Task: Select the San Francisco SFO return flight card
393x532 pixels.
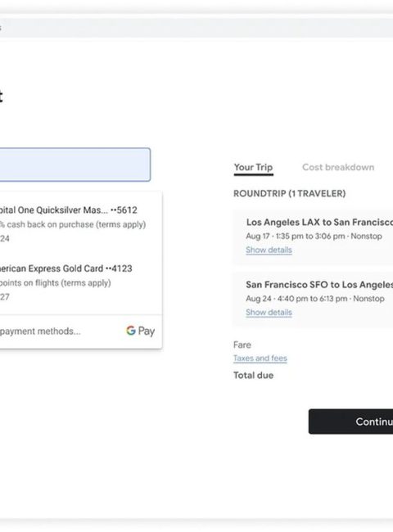Action: [x=313, y=300]
